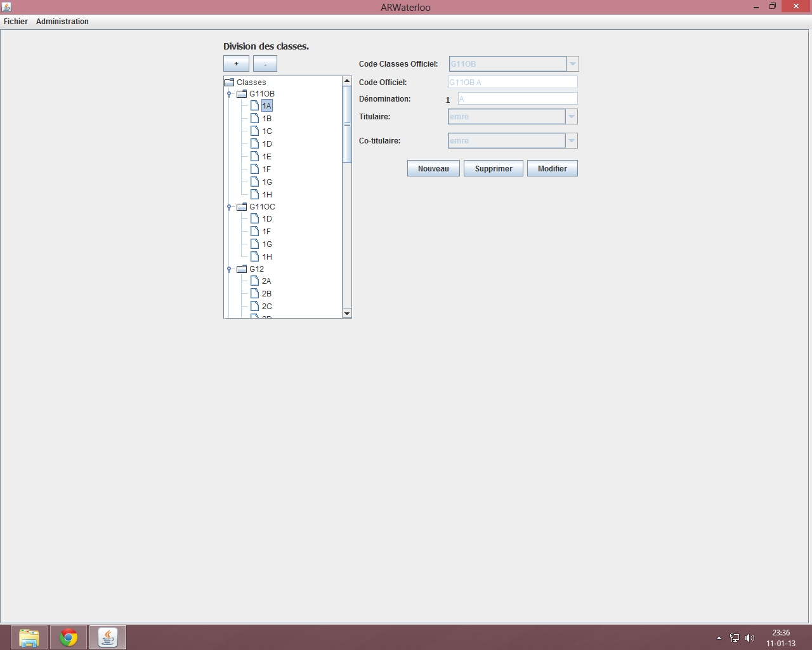Open the Code Classes Officiel dropdown

pos(572,64)
